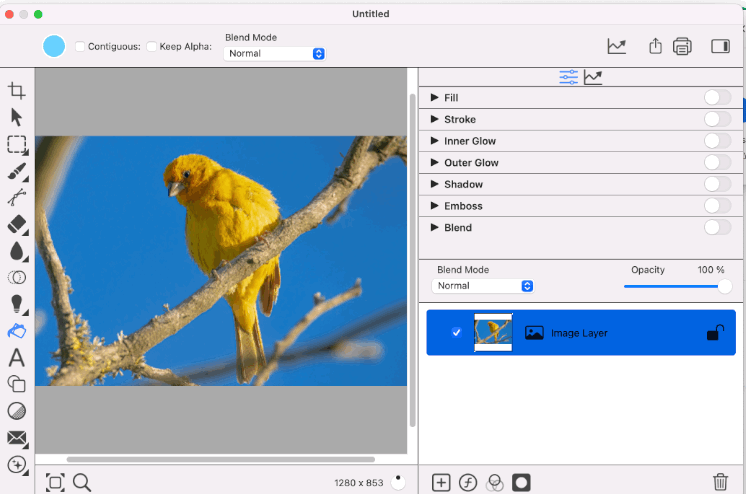Expand the Outer Glow section triangle
Screen dimensions: 746x494
[x=434, y=162]
